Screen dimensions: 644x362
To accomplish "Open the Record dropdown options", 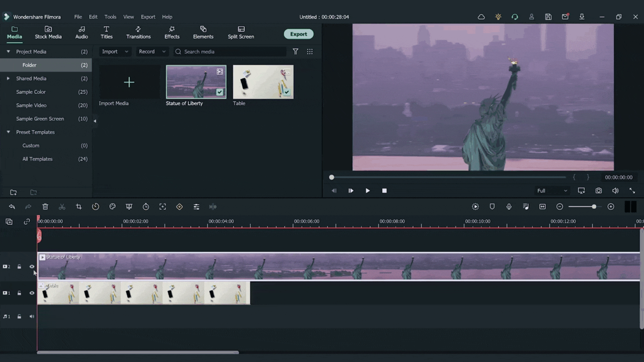I will (164, 52).
